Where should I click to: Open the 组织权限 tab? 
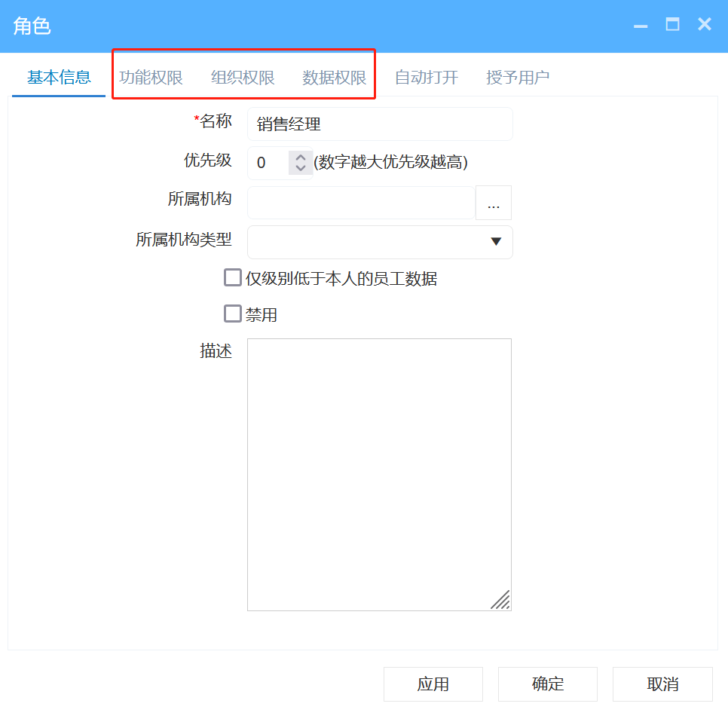click(243, 76)
